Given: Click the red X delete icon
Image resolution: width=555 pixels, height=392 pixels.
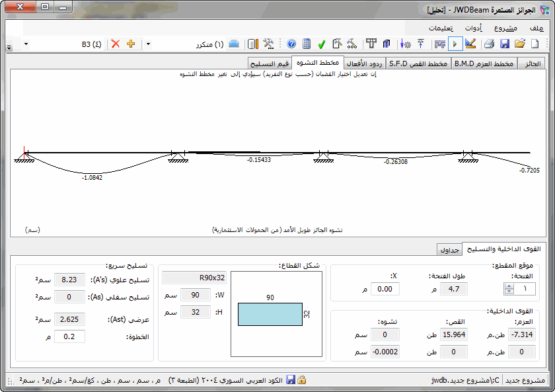Looking at the screenshot, I should tap(116, 44).
